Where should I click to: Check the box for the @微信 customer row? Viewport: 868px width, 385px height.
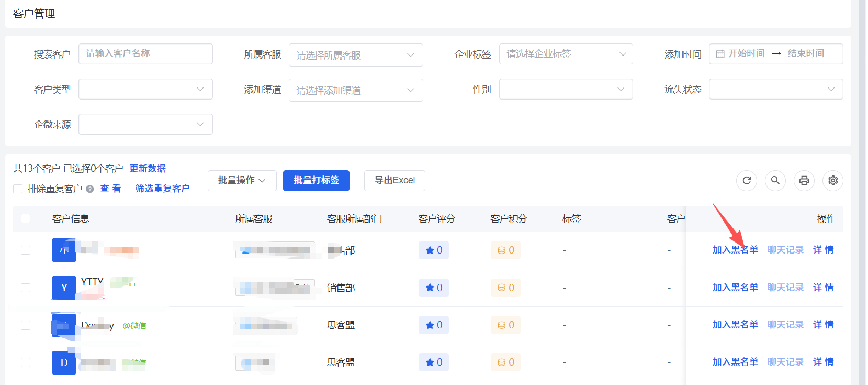pyautogui.click(x=26, y=325)
